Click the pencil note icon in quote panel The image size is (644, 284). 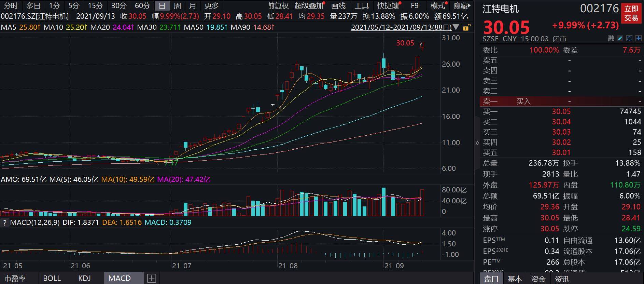pyautogui.click(x=620, y=39)
